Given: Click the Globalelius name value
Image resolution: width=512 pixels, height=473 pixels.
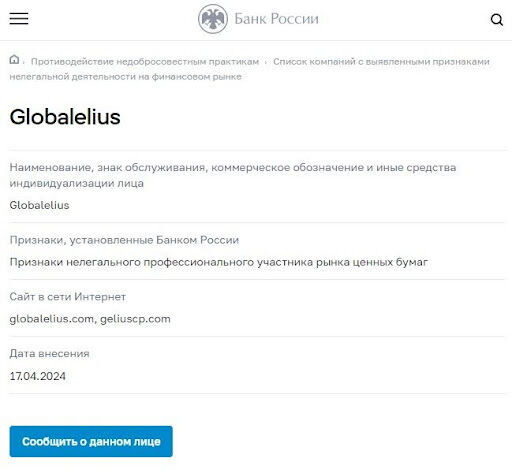Looking at the screenshot, I should [39, 205].
